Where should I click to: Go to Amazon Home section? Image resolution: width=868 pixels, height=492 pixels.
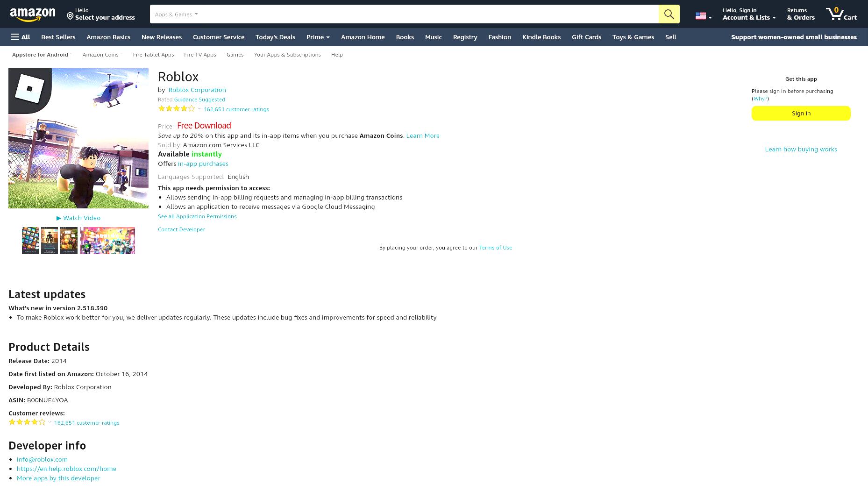(363, 37)
